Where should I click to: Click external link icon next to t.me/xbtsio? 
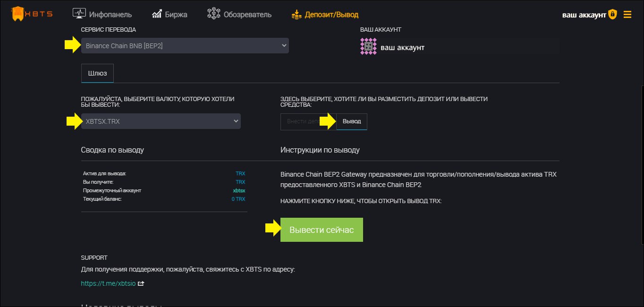tap(141, 284)
